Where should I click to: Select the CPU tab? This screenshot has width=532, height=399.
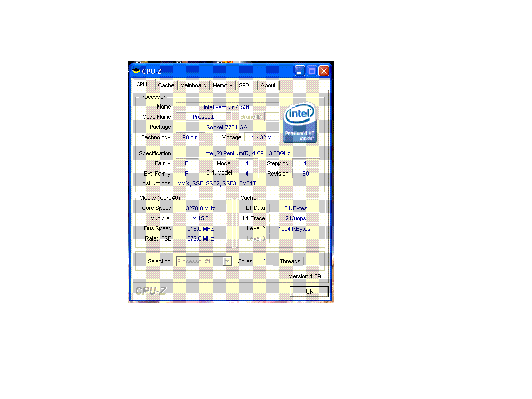click(142, 85)
